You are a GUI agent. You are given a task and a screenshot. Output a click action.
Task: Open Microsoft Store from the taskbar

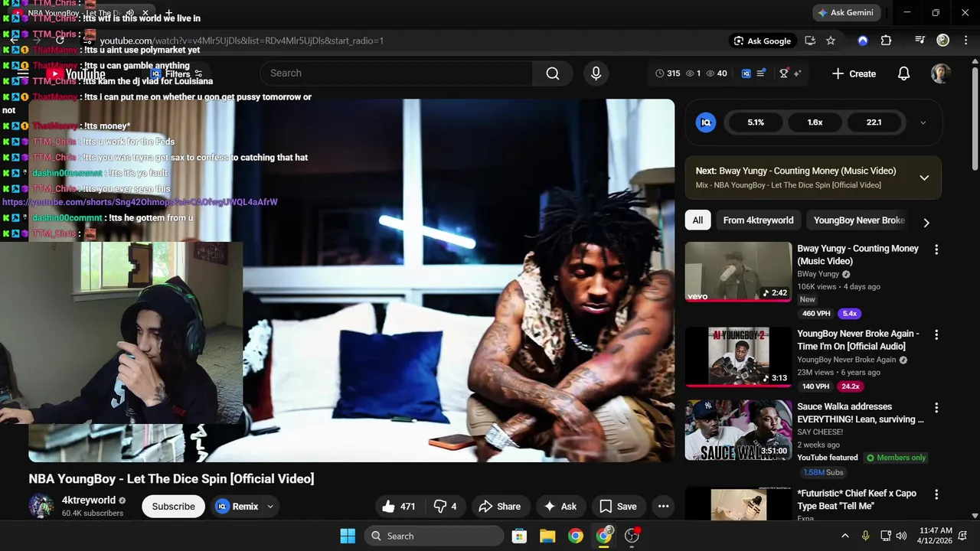pyautogui.click(x=519, y=536)
